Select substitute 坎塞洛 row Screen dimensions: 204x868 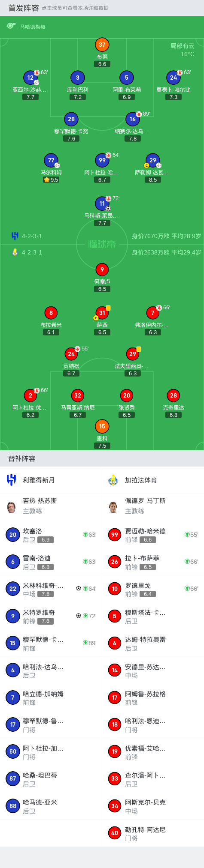[x=51, y=535]
